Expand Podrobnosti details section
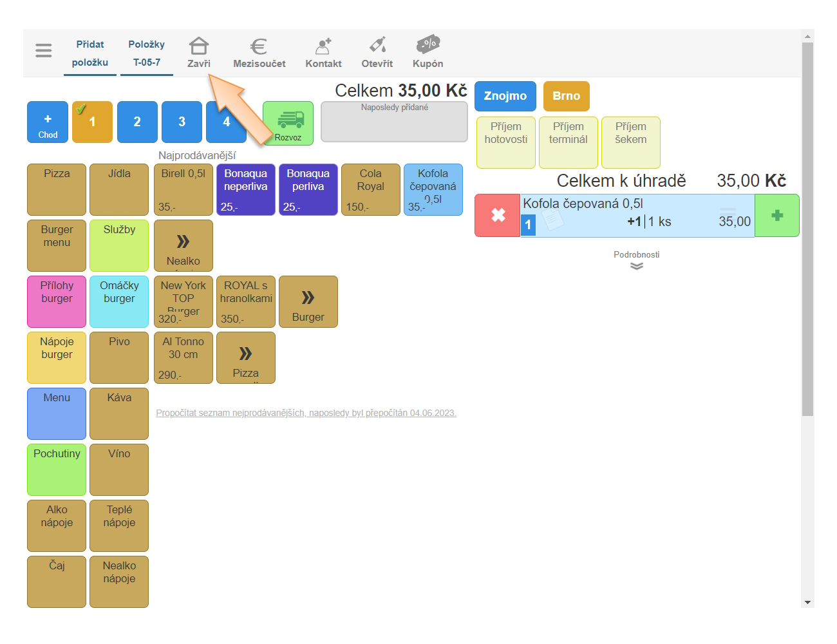The width and height of the screenshot is (837, 644). (636, 260)
